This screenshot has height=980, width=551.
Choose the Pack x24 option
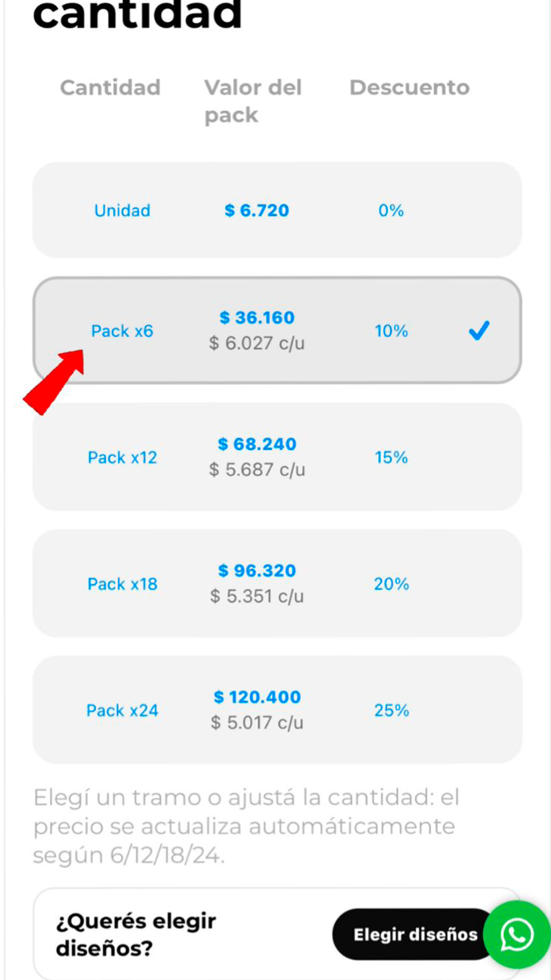tap(122, 710)
